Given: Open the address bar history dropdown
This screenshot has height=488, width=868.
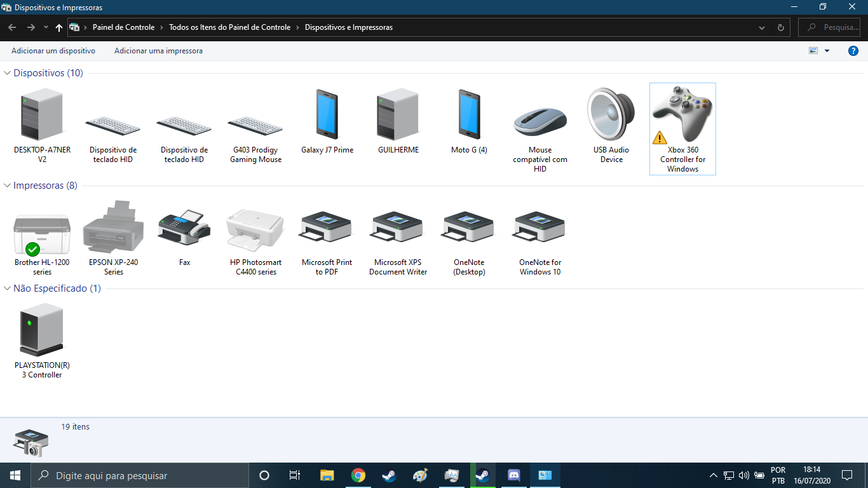Looking at the screenshot, I should pos(763,28).
